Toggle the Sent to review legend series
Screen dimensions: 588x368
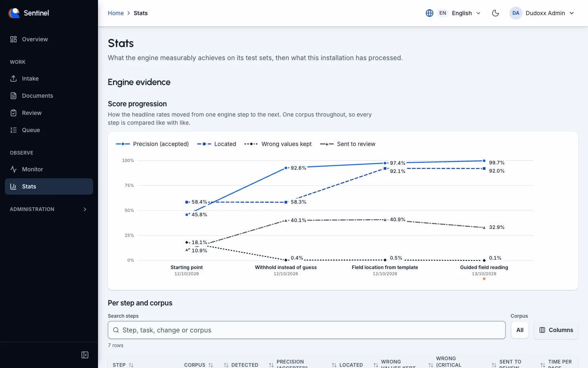tap(347, 144)
